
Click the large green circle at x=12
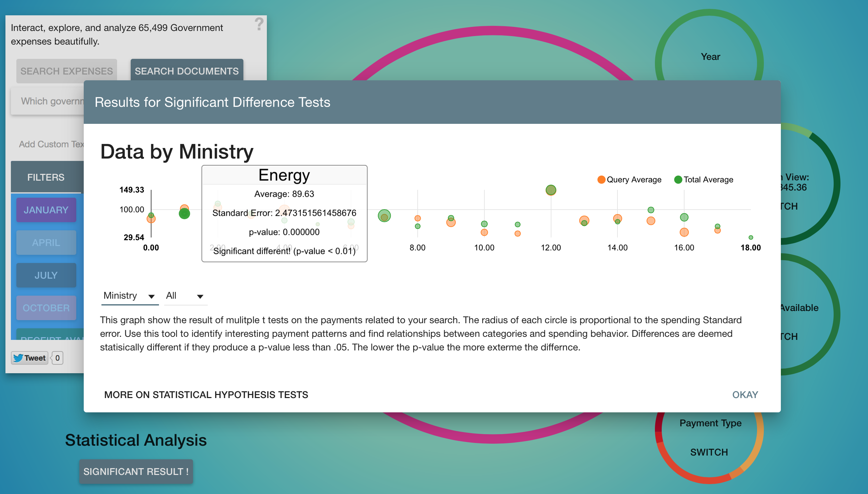551,190
